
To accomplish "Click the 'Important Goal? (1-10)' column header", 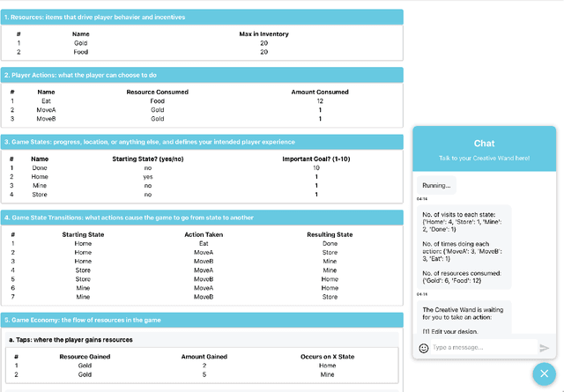I will tap(315, 159).
